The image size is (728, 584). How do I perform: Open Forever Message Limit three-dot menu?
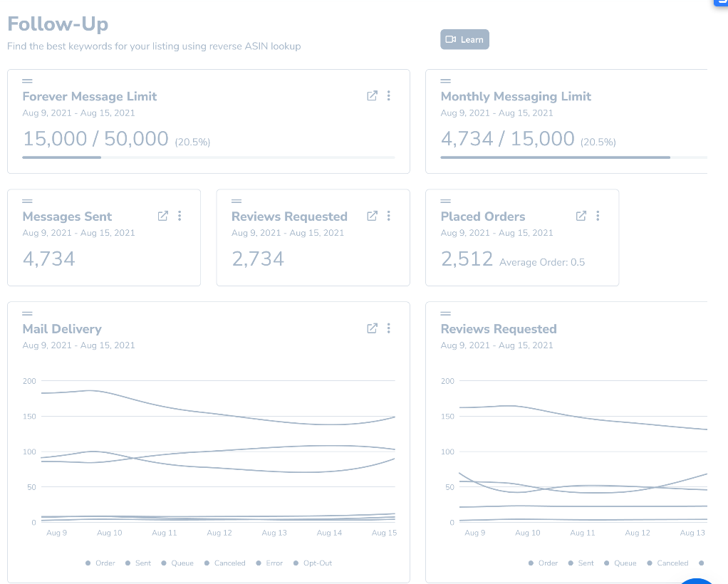(389, 96)
